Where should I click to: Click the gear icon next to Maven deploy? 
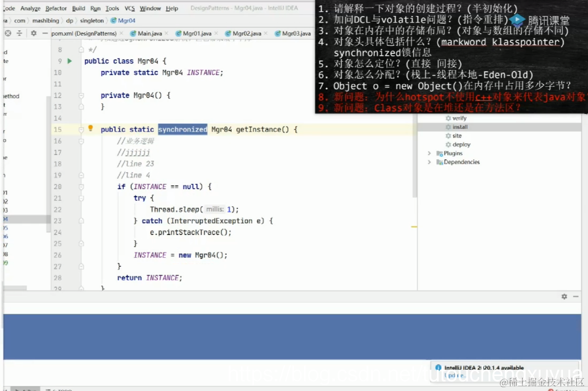[x=448, y=144]
